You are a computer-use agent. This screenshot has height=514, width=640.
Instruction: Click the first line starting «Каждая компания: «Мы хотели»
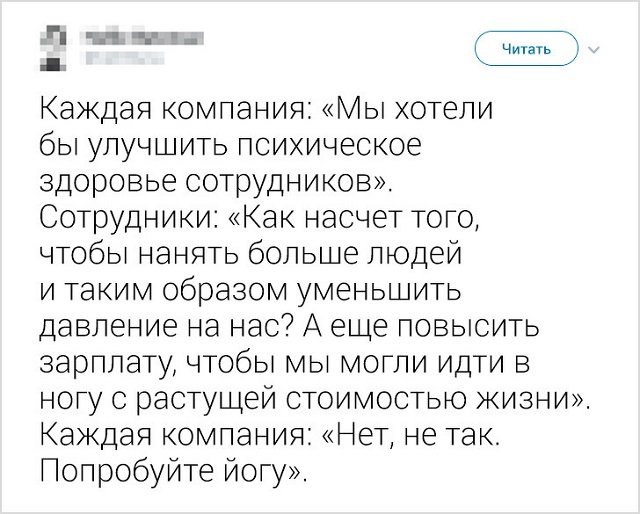coord(267,109)
